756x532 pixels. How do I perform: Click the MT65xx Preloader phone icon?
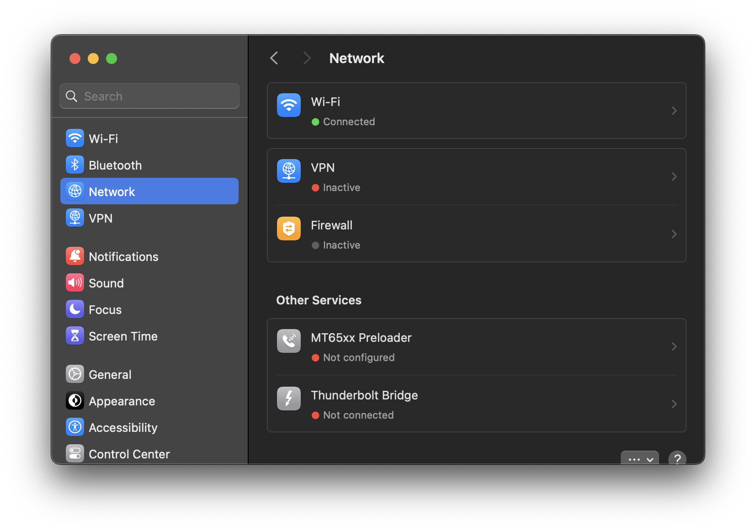289,341
